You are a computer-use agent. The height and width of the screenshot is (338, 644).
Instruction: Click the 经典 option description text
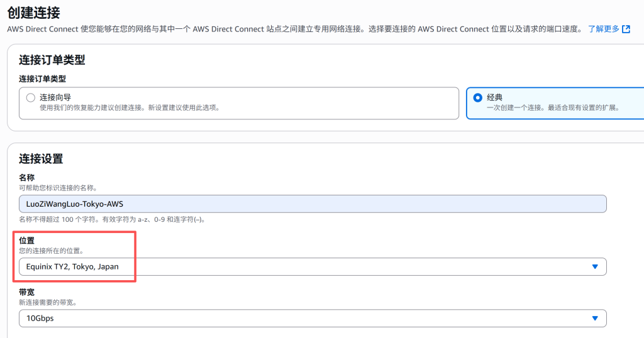tap(553, 107)
